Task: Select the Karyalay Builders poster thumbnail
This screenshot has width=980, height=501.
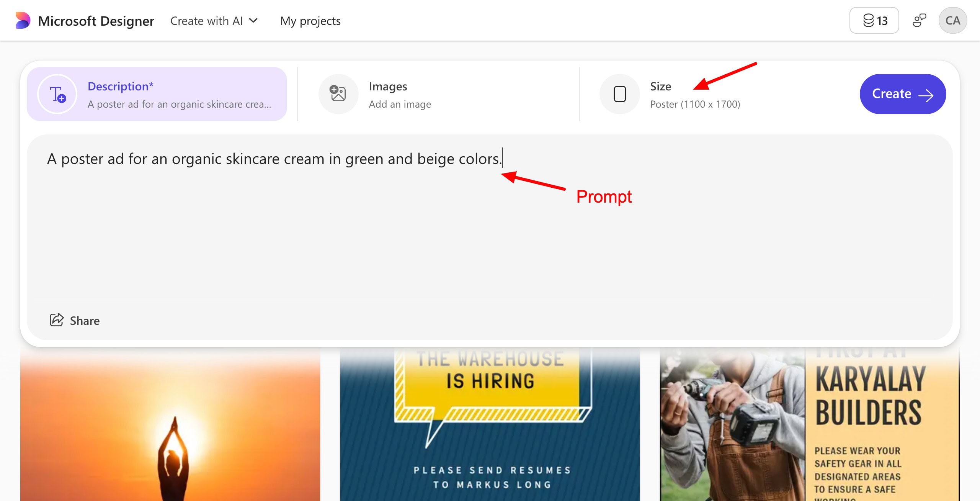Action: coord(809,425)
